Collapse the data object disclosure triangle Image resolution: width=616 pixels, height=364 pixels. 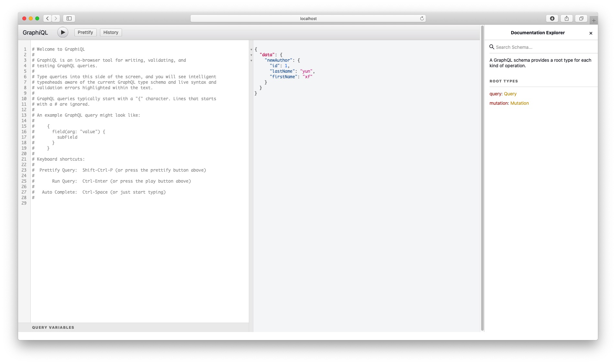[x=251, y=55]
